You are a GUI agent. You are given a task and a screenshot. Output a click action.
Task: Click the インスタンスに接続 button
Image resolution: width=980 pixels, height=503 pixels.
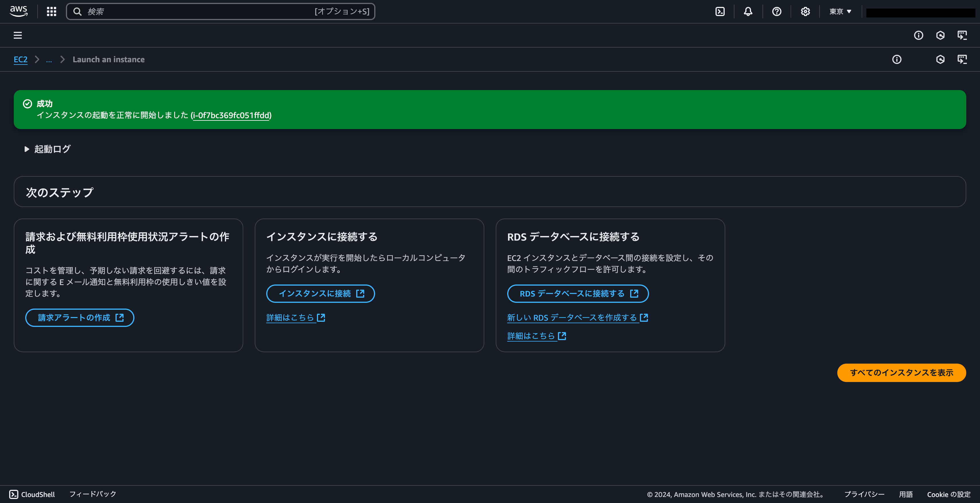point(320,294)
